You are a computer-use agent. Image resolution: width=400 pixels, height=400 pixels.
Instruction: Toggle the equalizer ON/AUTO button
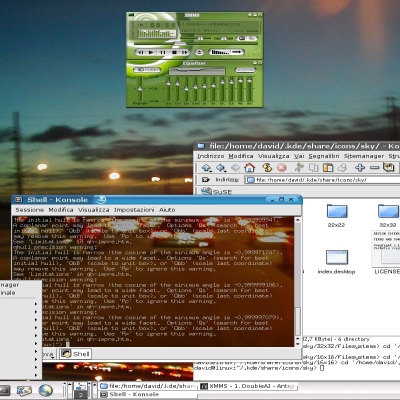tap(147, 70)
